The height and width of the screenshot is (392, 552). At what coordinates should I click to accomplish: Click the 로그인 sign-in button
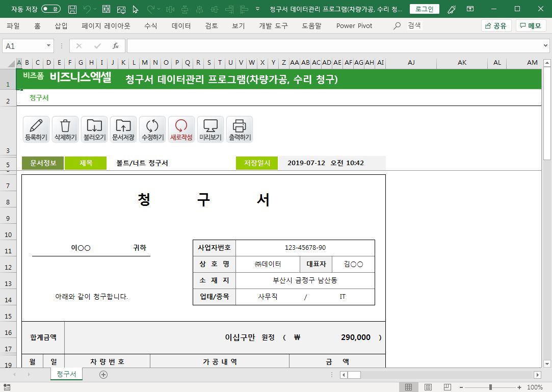pyautogui.click(x=424, y=9)
